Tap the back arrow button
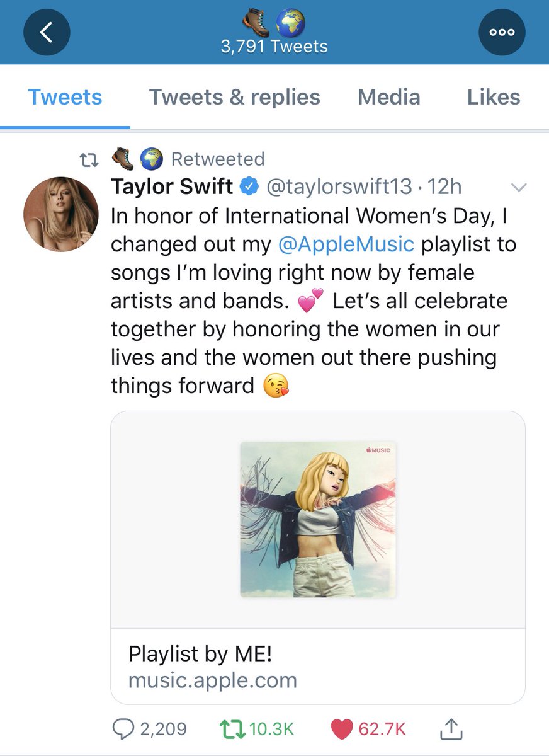The width and height of the screenshot is (549, 756). 46,33
